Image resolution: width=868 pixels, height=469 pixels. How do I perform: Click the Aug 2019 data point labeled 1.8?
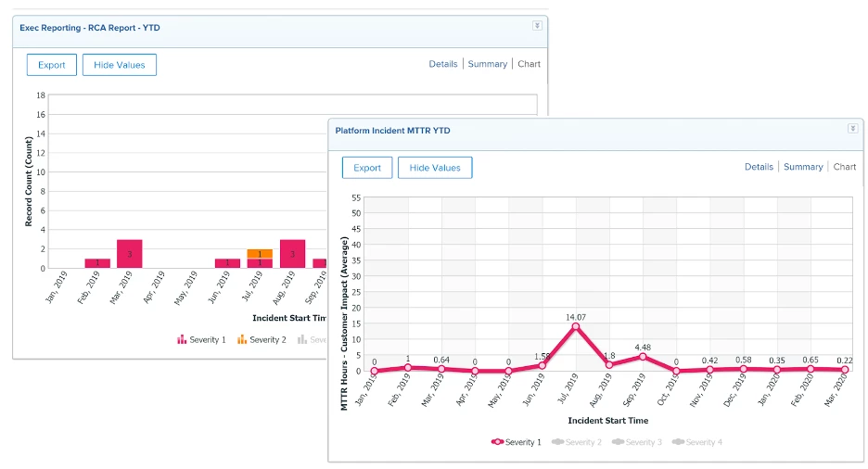pyautogui.click(x=609, y=365)
